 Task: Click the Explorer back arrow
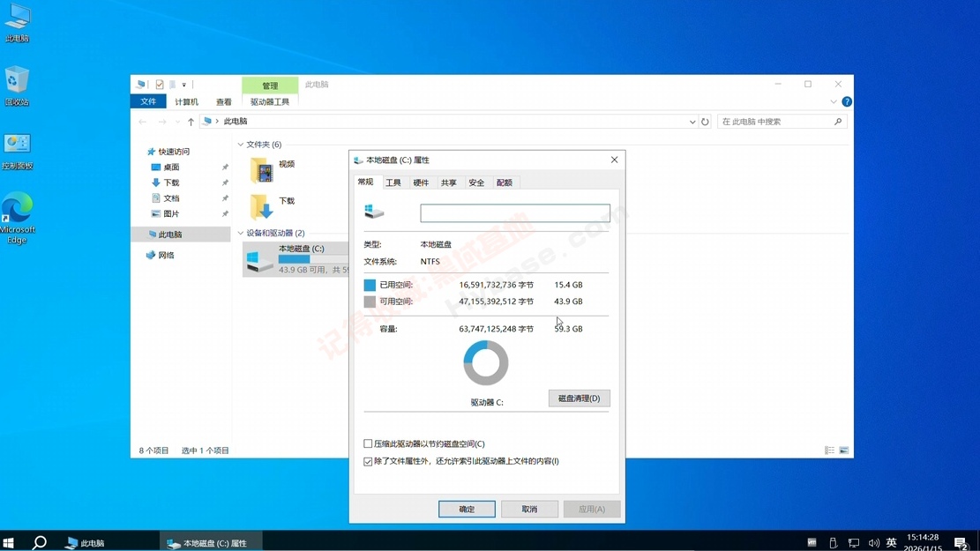click(143, 121)
